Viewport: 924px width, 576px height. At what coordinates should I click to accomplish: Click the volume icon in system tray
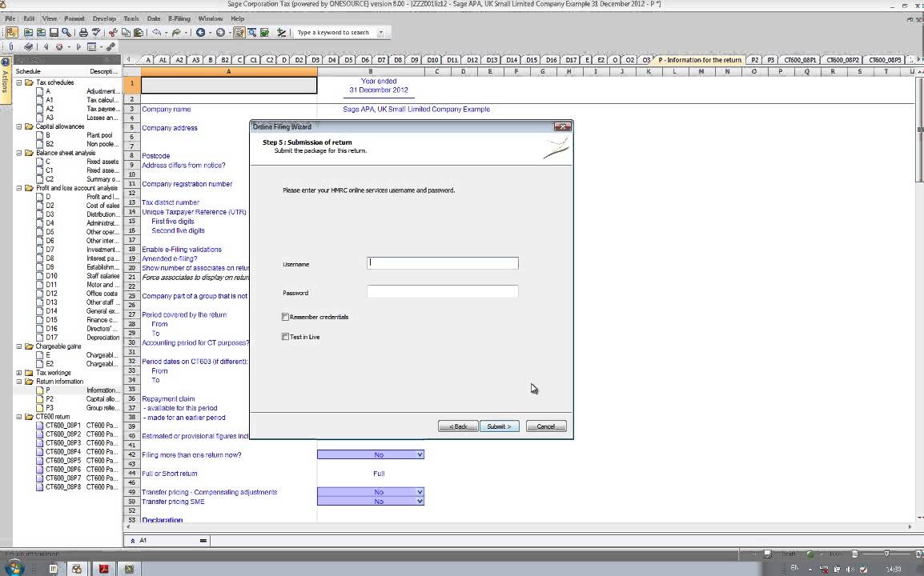pyautogui.click(x=850, y=569)
